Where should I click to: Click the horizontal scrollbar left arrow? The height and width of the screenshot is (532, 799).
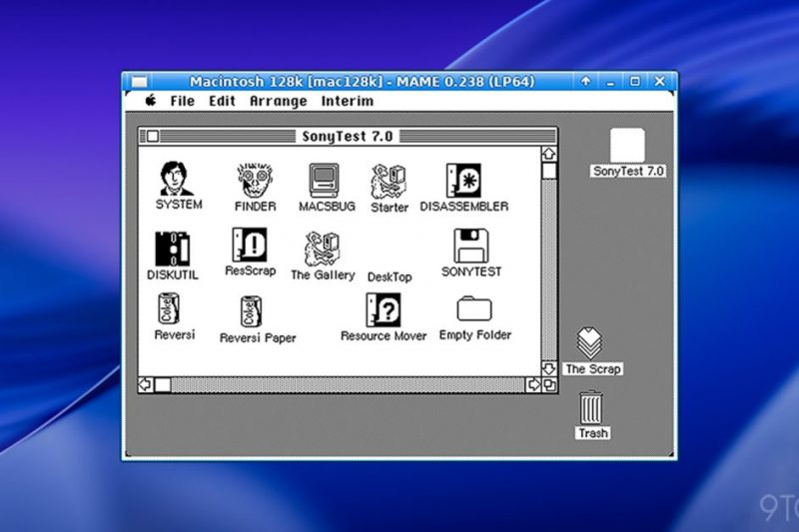(x=145, y=385)
